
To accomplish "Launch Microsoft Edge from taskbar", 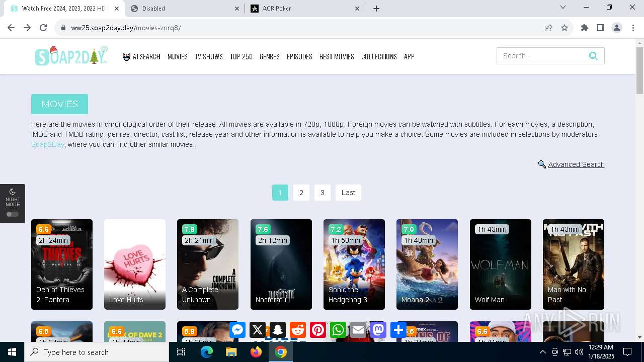I will click(x=207, y=352).
